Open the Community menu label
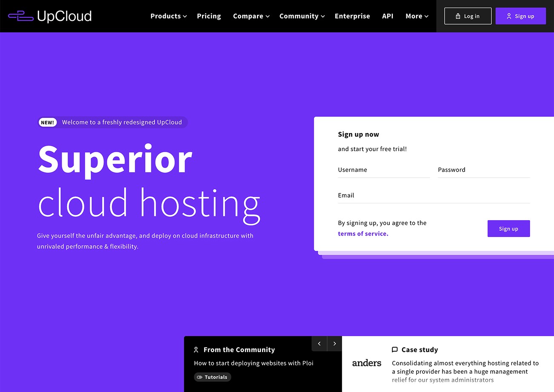Screen dimensions: 554x392 click(299, 16)
